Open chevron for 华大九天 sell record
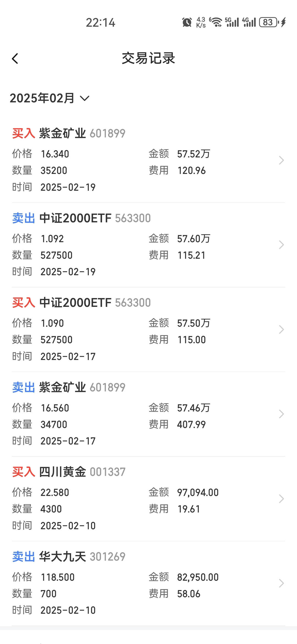The image size is (297, 644). click(281, 583)
